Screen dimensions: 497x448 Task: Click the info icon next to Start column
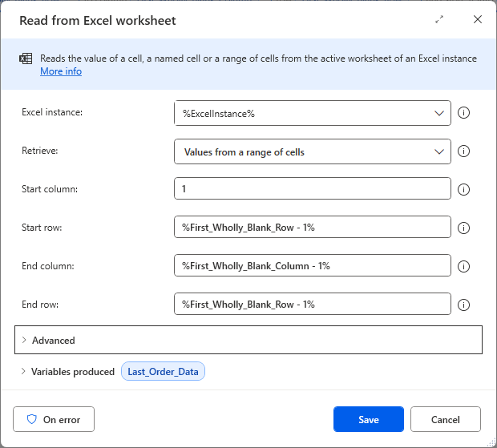point(463,189)
